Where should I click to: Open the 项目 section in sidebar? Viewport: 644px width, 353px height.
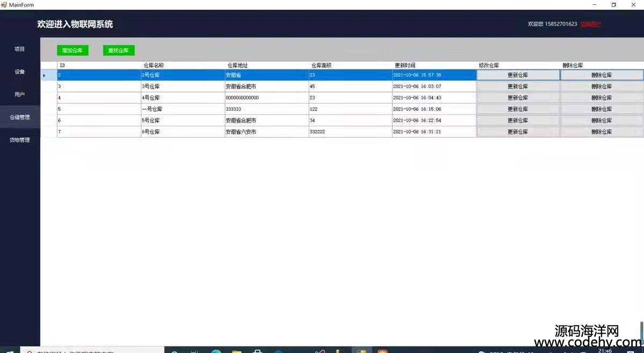click(20, 49)
